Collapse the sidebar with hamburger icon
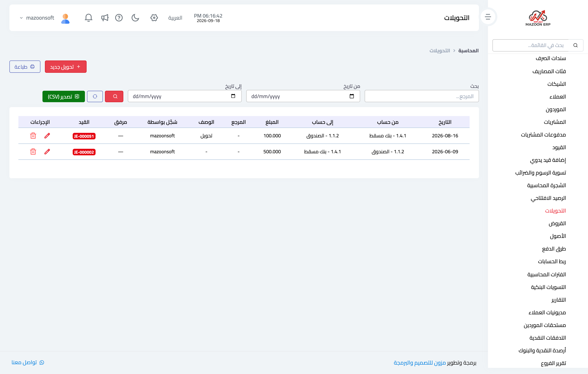588x374 pixels. point(488,17)
